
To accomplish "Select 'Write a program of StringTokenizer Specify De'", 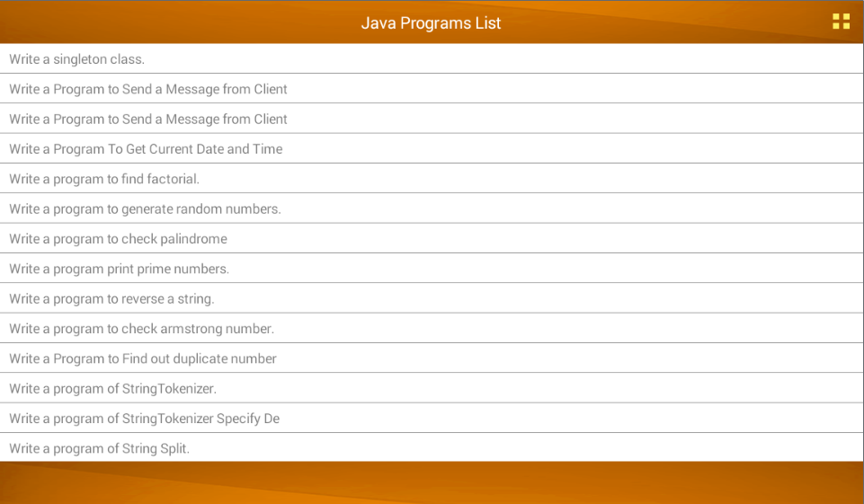I will click(x=432, y=418).
